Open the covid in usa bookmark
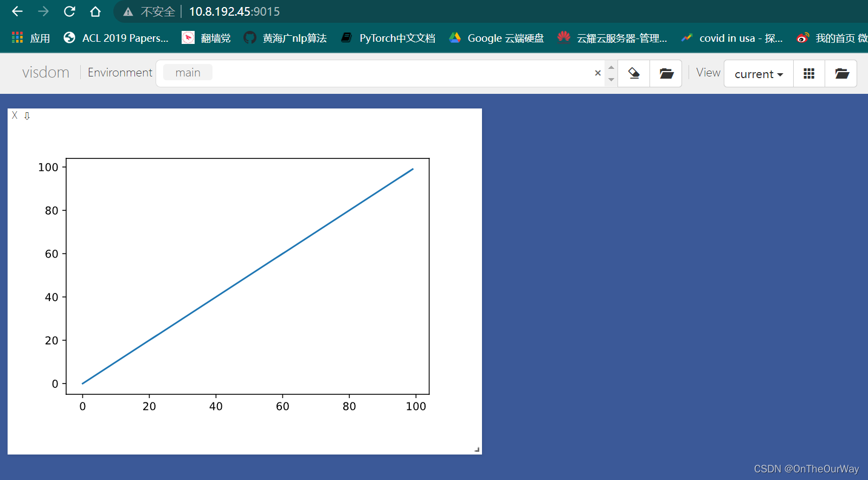The image size is (868, 480). coord(732,38)
